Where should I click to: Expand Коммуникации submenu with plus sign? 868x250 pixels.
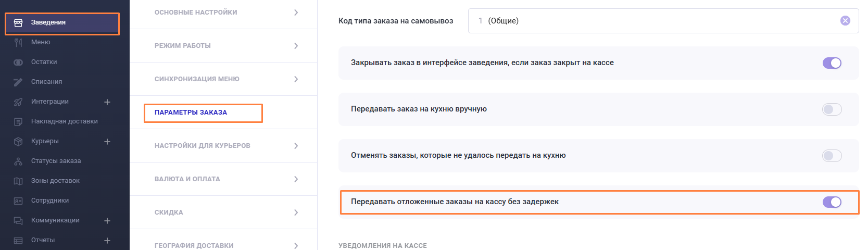[x=107, y=221]
